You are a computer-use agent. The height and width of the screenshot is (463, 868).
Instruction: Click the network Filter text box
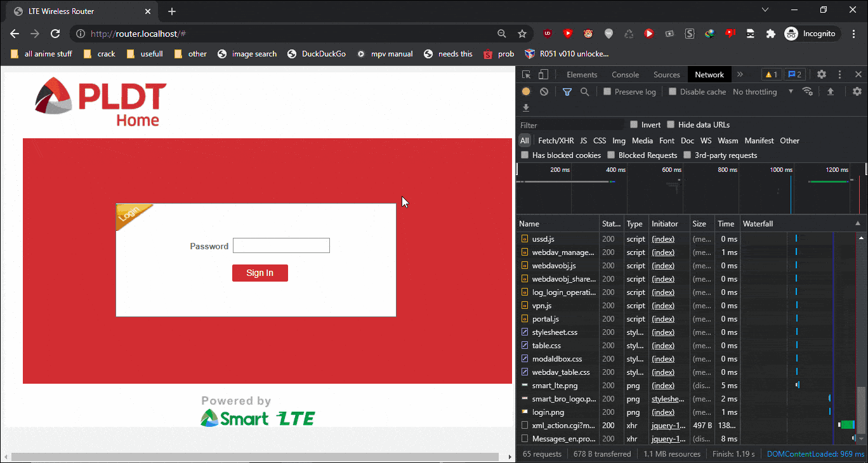pyautogui.click(x=571, y=125)
